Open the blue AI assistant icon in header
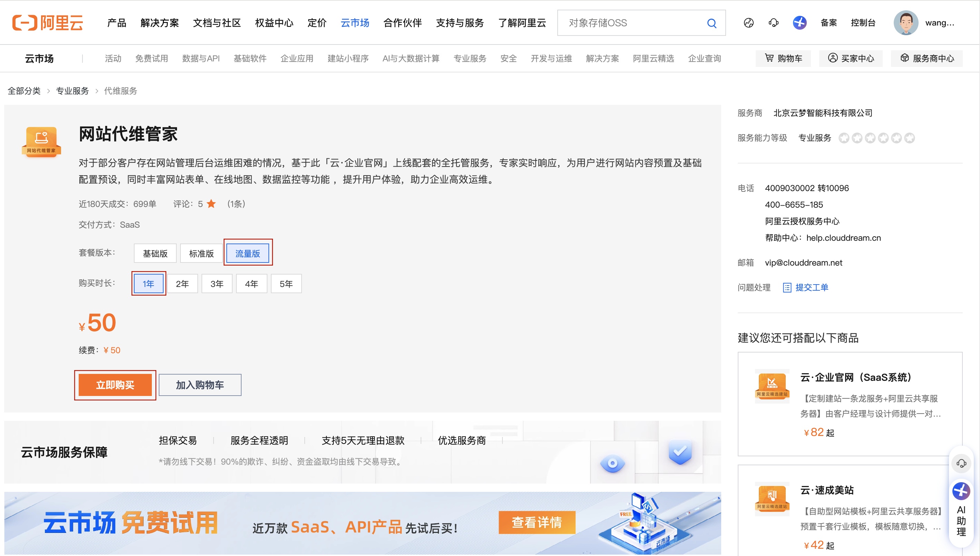The image size is (980, 556). pyautogui.click(x=799, y=22)
